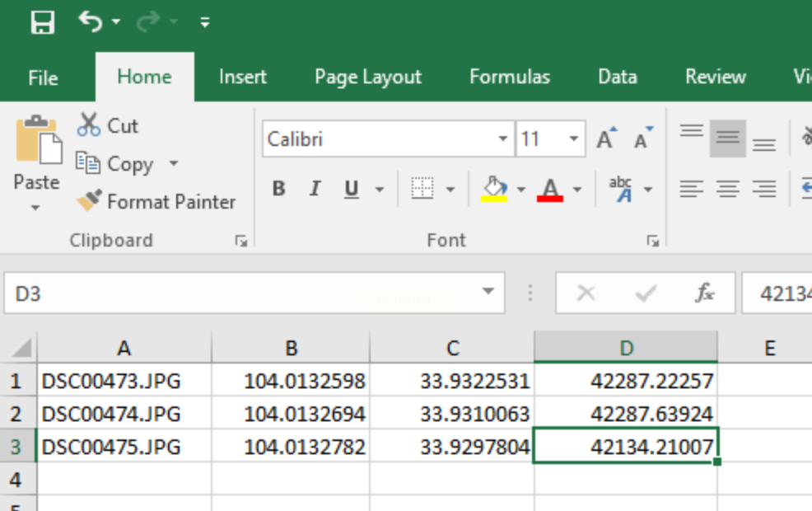Viewport: 812px width, 511px height.
Task: Open the Name Box dropdown arrow
Action: (x=488, y=292)
